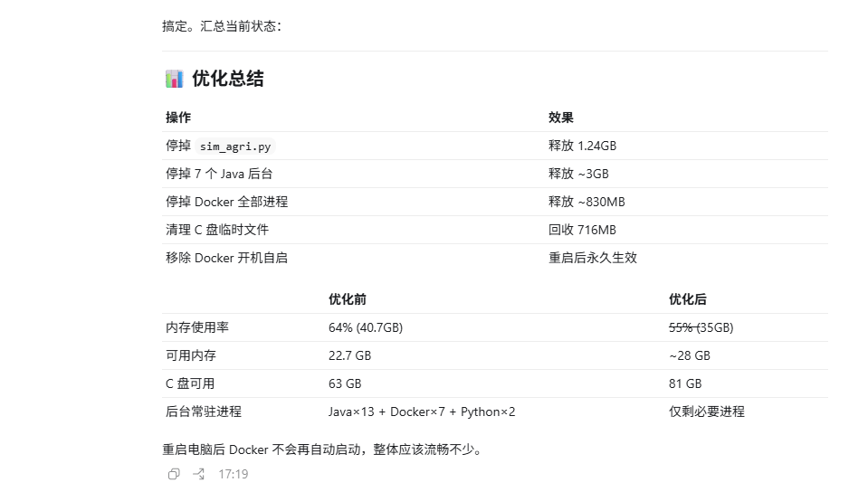Viewport: 868px width, 492px height.
Task: Click the 优化前 column header
Action: pyautogui.click(x=347, y=299)
